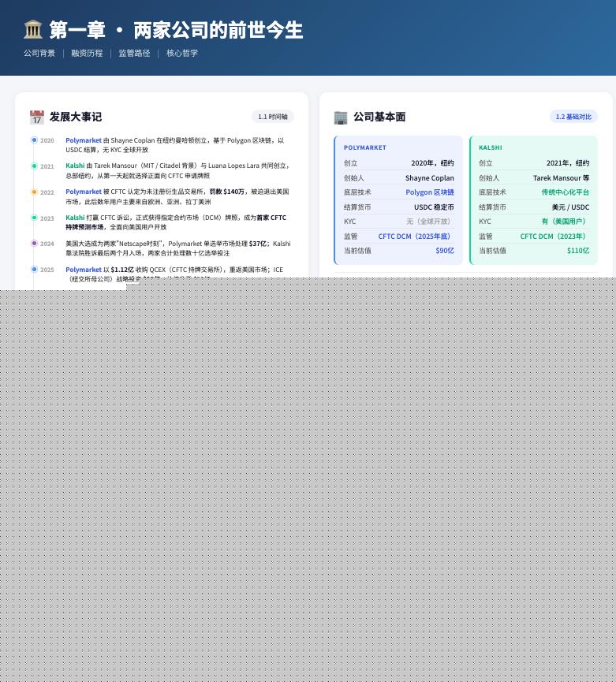
Task: Click $1.12亿 in the 2025 entry
Action: (122, 270)
